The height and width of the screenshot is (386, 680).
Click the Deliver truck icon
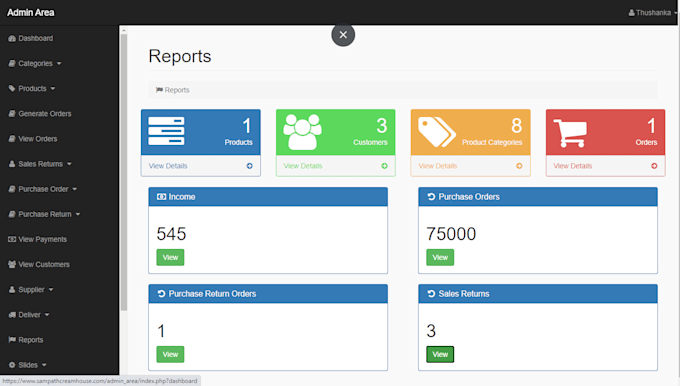pos(12,315)
